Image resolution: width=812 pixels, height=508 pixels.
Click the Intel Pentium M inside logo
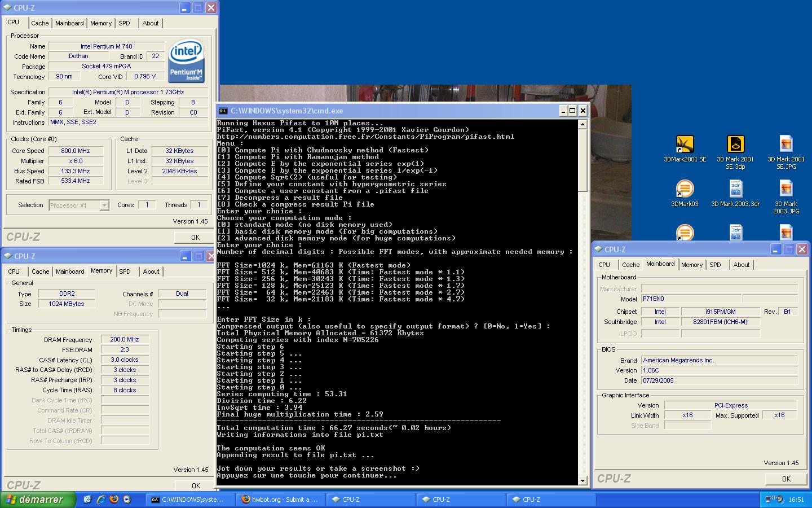187,61
